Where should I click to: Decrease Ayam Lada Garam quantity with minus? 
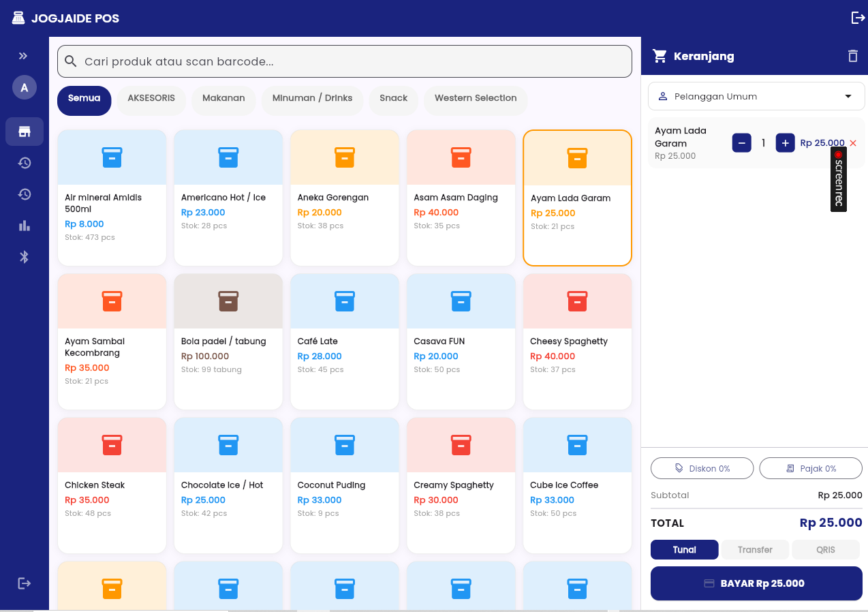(742, 143)
